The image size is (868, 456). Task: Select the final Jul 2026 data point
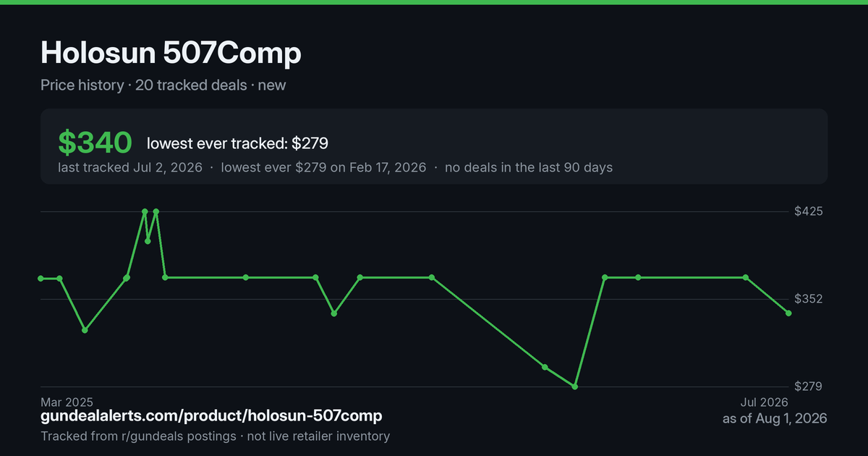click(789, 313)
